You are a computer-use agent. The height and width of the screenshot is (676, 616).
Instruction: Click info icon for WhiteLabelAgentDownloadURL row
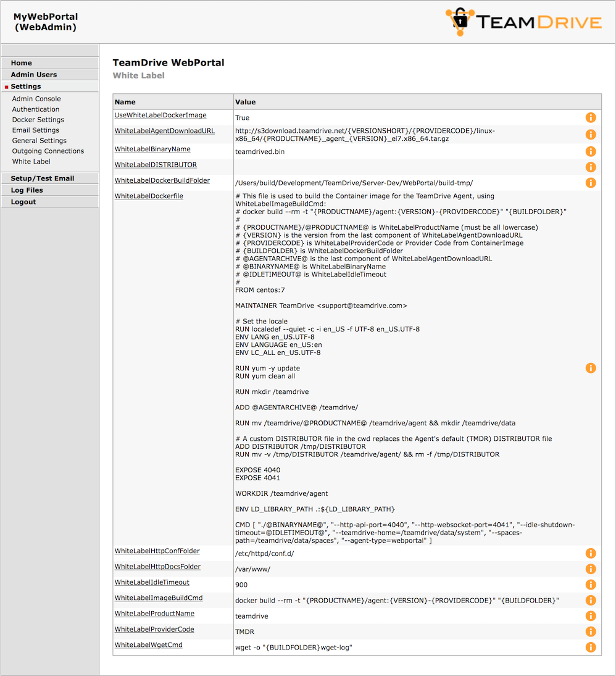coord(591,135)
